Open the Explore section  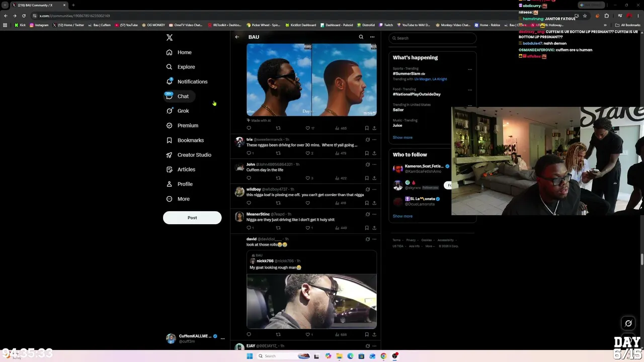180,67
